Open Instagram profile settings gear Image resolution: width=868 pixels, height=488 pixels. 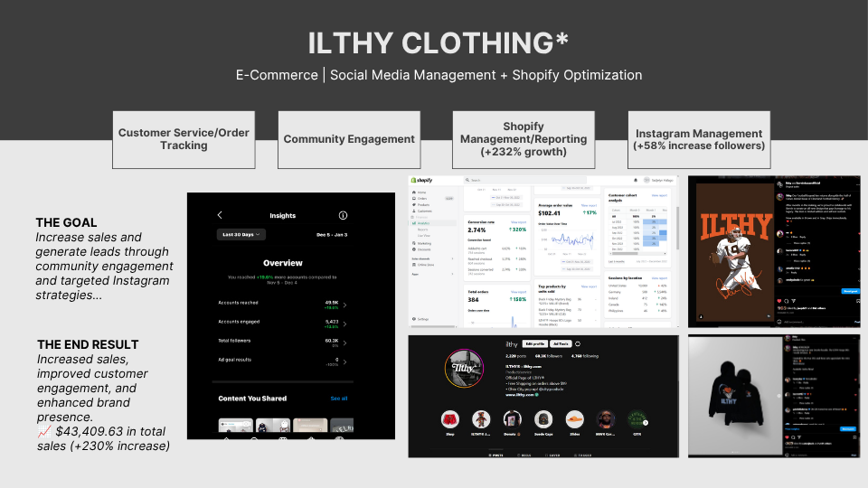pos(578,344)
